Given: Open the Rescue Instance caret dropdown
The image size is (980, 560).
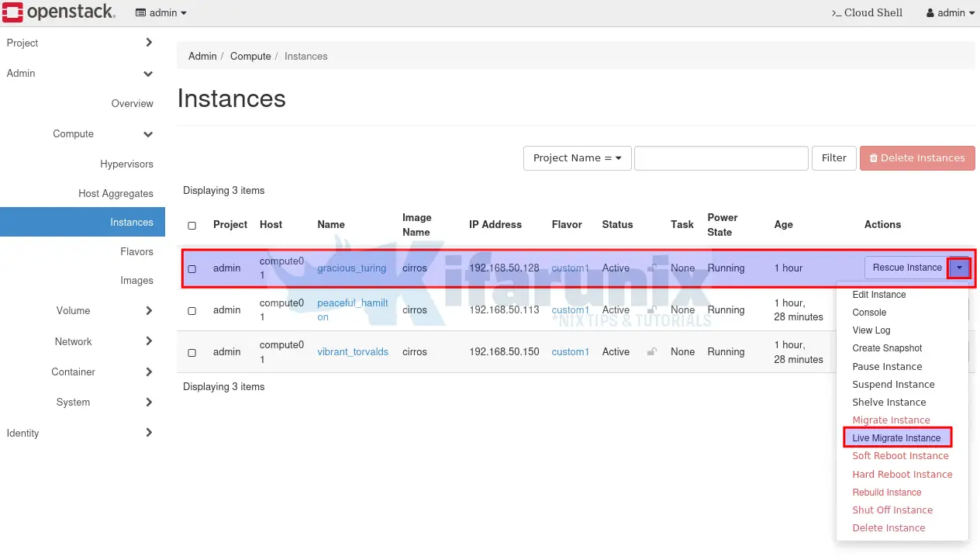Looking at the screenshot, I should pyautogui.click(x=959, y=267).
